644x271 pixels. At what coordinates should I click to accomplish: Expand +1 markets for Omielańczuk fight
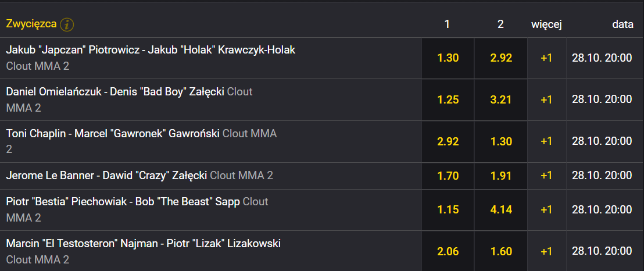[546, 99]
